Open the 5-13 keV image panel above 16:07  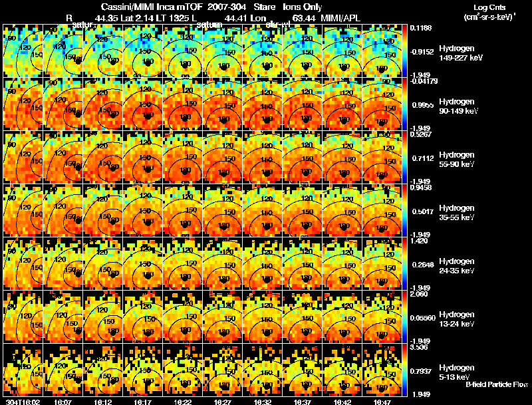63,370
